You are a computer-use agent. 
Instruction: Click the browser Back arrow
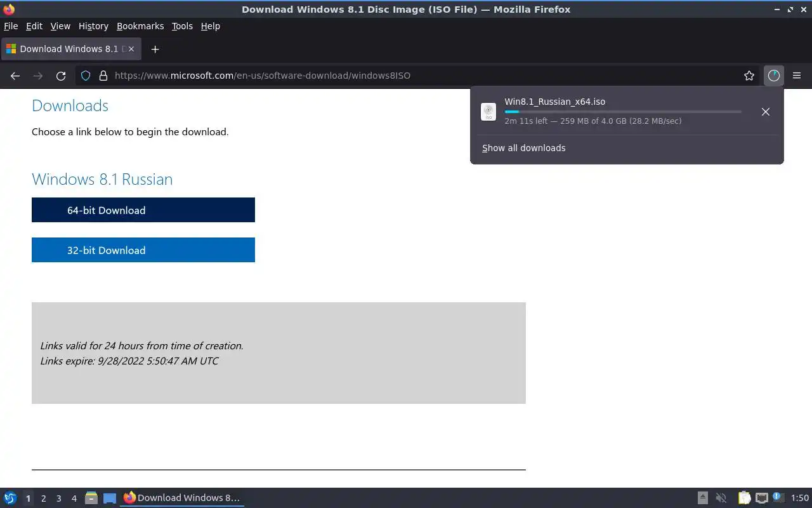(x=15, y=76)
